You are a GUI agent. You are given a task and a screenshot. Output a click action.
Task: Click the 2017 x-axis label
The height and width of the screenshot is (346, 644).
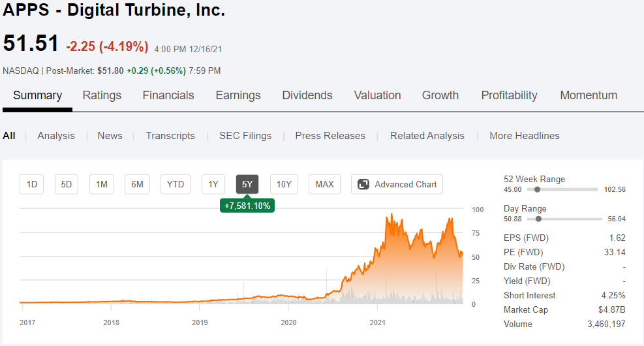pos(27,322)
